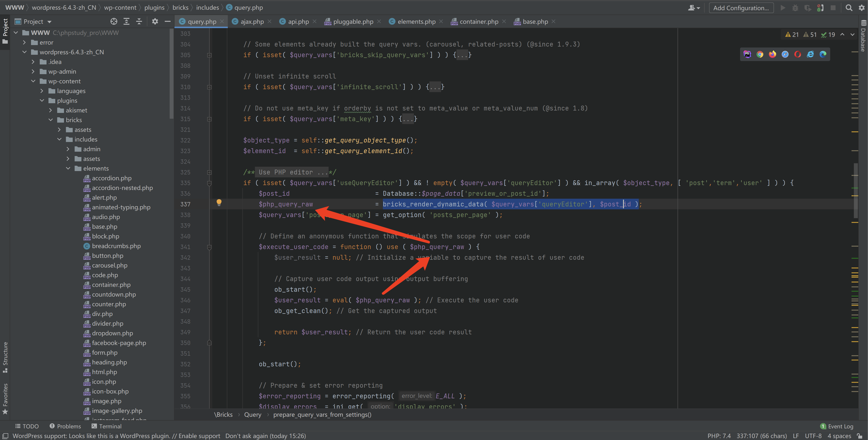Click the editor vertical scrollbar thumb
The image size is (868, 440).
[x=856, y=190]
